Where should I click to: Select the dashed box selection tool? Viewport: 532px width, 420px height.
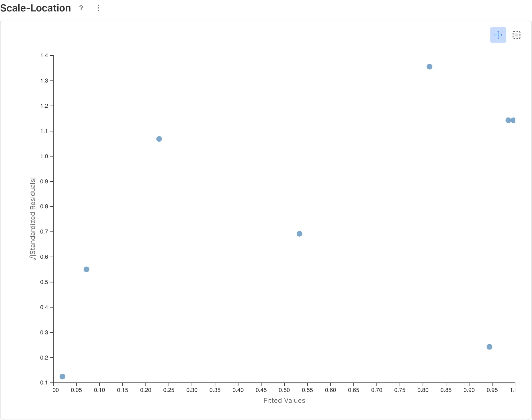[x=516, y=35]
